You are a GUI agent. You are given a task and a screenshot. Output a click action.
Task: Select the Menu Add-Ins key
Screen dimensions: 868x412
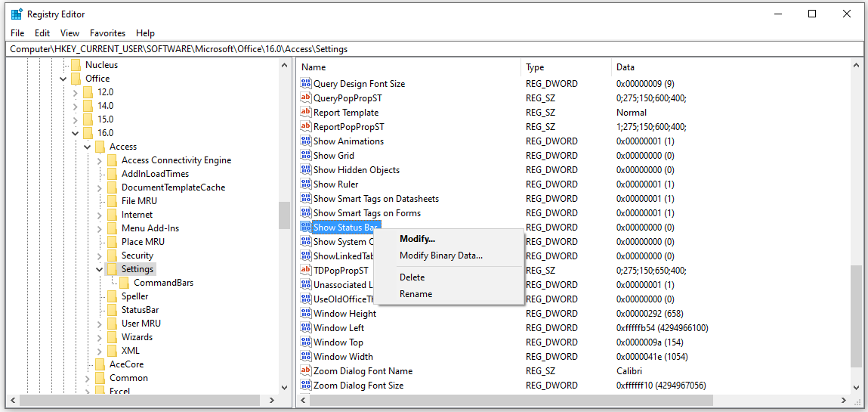(x=150, y=228)
